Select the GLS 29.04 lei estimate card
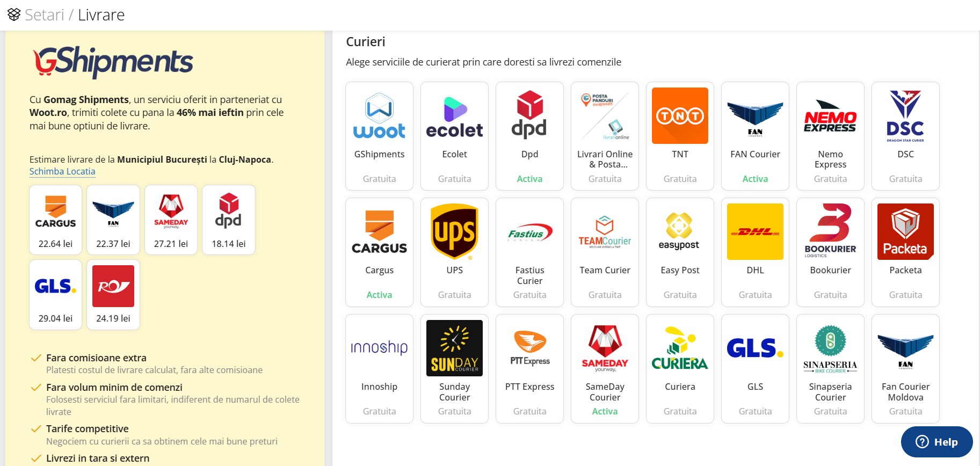The height and width of the screenshot is (466, 980). tap(56, 295)
